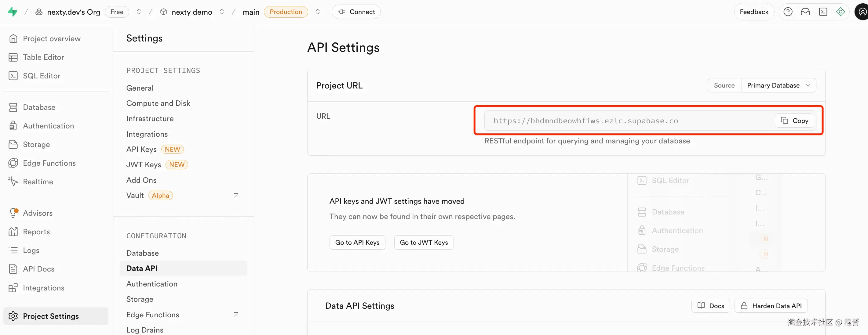Select SQL Editor in the sidebar
868x335 pixels.
(42, 75)
